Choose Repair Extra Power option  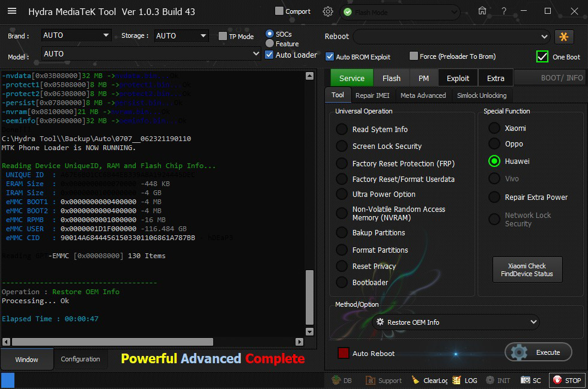[494, 197]
